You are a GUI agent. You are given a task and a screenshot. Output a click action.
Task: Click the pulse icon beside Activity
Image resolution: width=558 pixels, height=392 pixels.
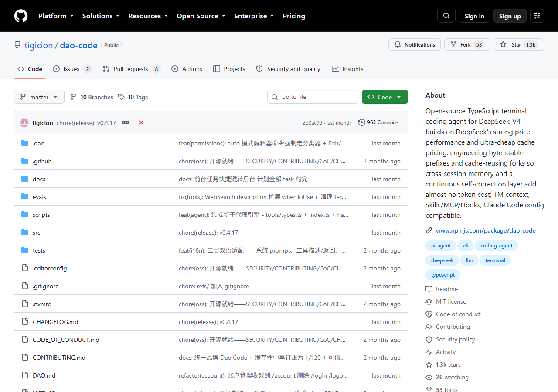(x=429, y=352)
